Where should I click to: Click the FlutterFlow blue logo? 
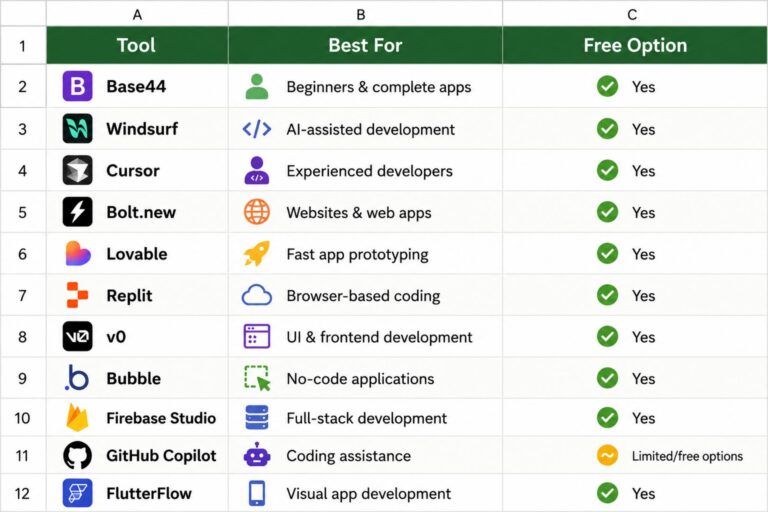pyautogui.click(x=77, y=493)
